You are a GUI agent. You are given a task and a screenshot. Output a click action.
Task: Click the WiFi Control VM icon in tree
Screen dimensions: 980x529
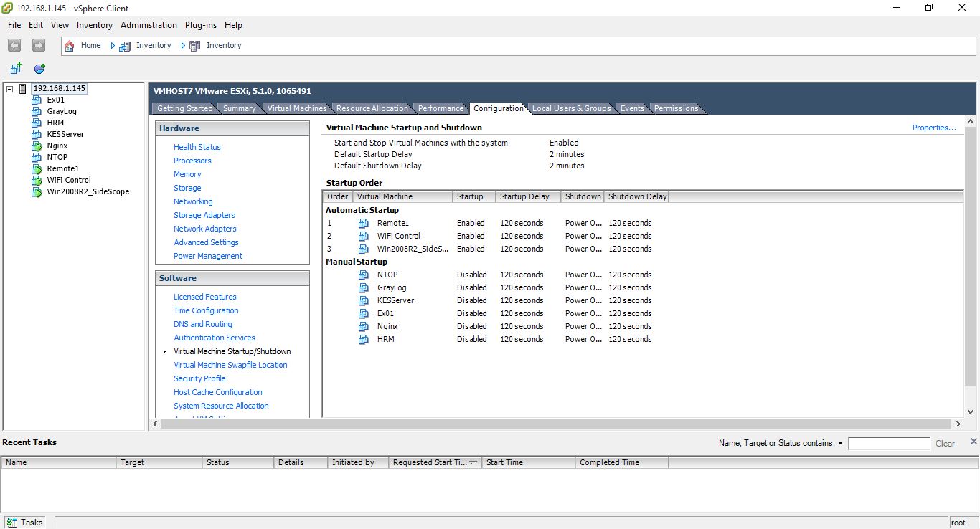point(37,180)
